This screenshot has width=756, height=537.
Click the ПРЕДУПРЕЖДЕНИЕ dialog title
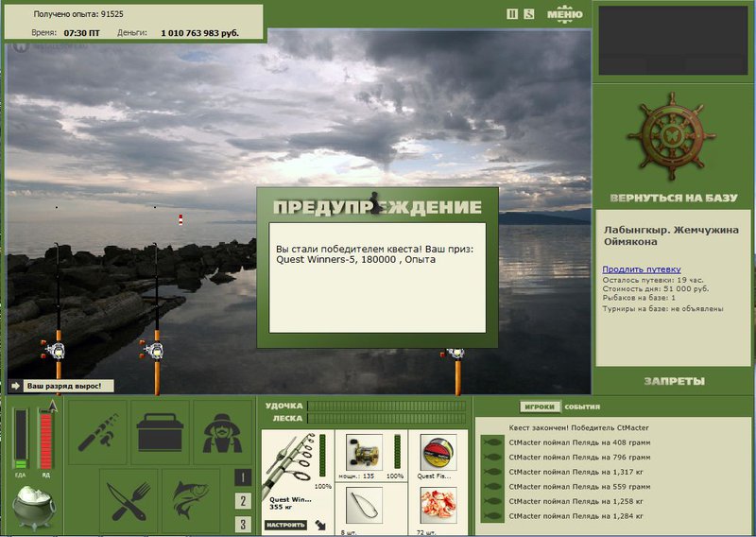click(x=377, y=207)
